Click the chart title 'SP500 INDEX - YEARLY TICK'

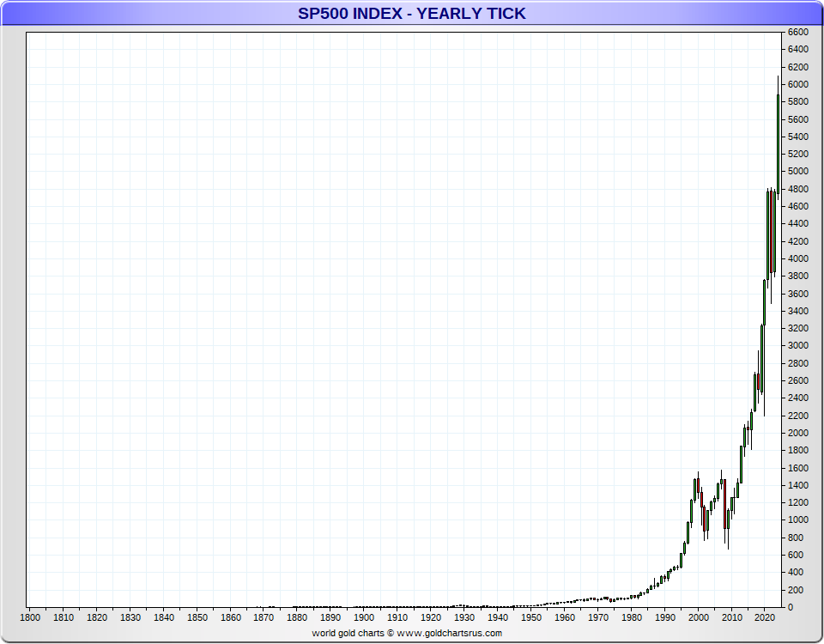411,13
